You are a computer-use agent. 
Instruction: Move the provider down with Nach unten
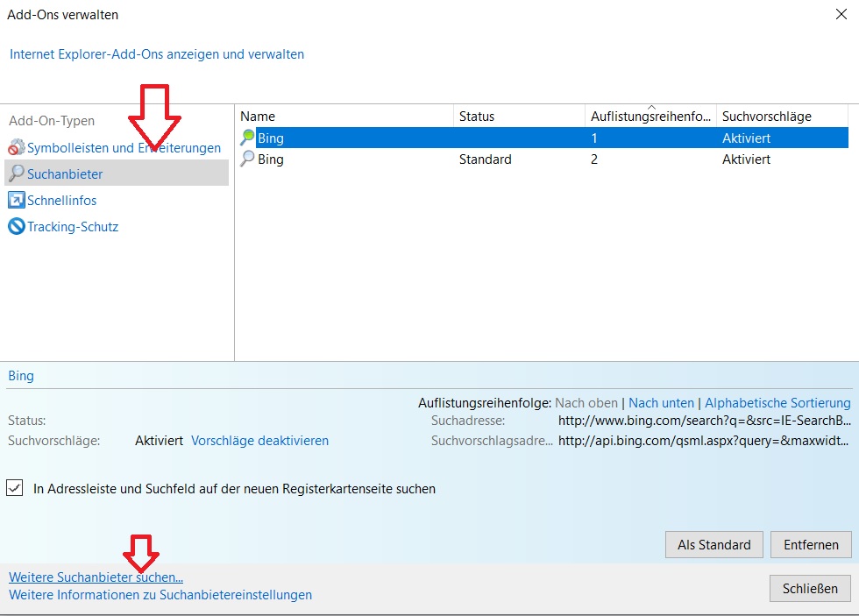coord(661,403)
